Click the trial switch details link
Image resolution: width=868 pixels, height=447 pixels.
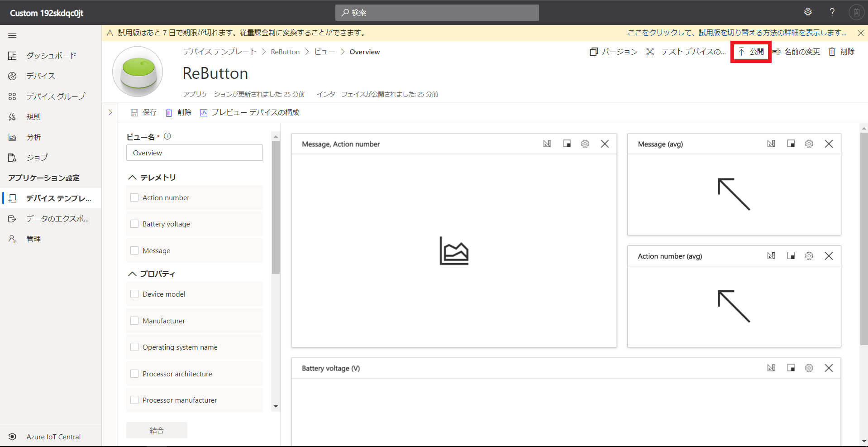coord(737,33)
